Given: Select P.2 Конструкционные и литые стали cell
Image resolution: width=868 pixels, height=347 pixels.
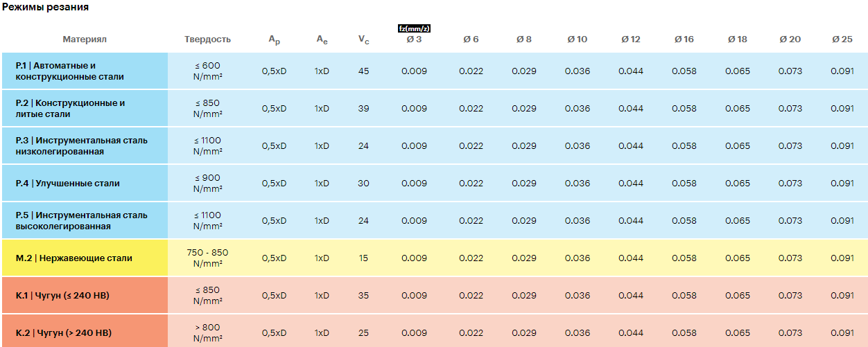Looking at the screenshot, I should point(85,108).
